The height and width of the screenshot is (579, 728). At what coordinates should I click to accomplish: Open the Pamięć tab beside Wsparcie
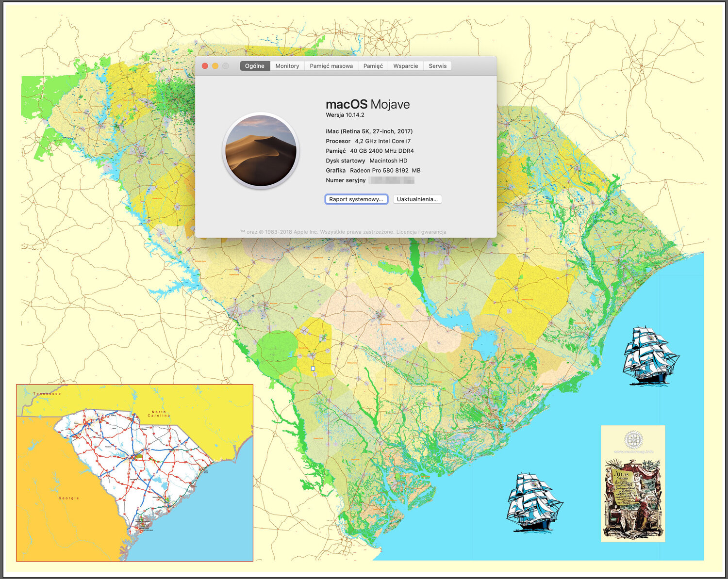[x=373, y=66]
